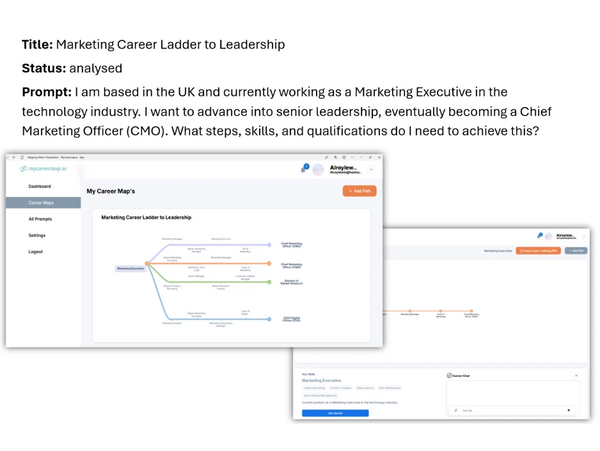This screenshot has width=600, height=451.
Task: Select the Chief Marketing Officer node in rear window
Action: (x=471, y=311)
